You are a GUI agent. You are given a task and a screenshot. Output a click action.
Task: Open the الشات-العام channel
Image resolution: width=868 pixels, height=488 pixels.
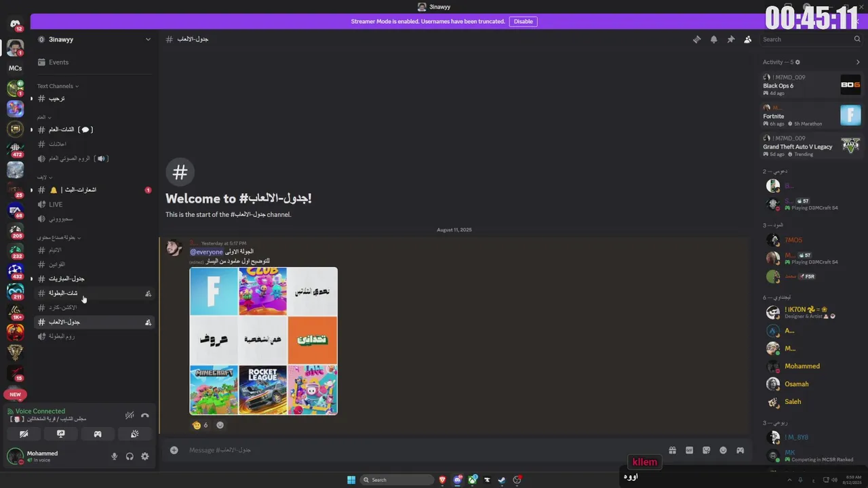[94, 129]
